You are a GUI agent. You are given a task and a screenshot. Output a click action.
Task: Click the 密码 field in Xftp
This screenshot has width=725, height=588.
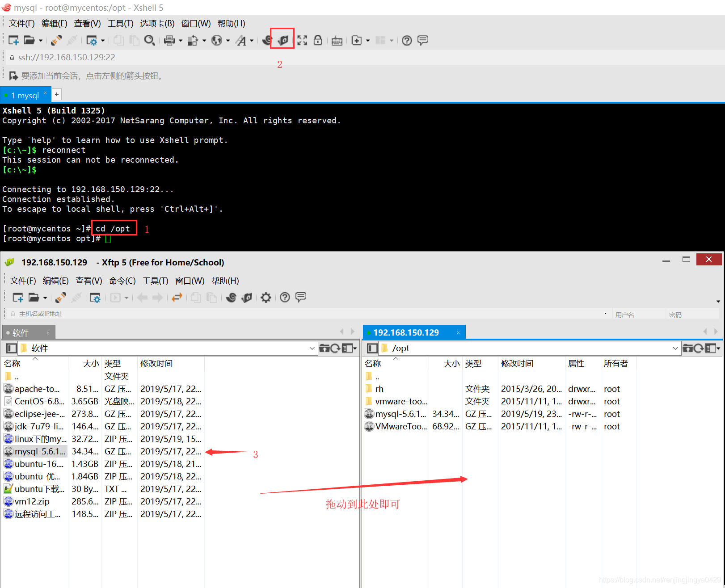click(x=693, y=314)
